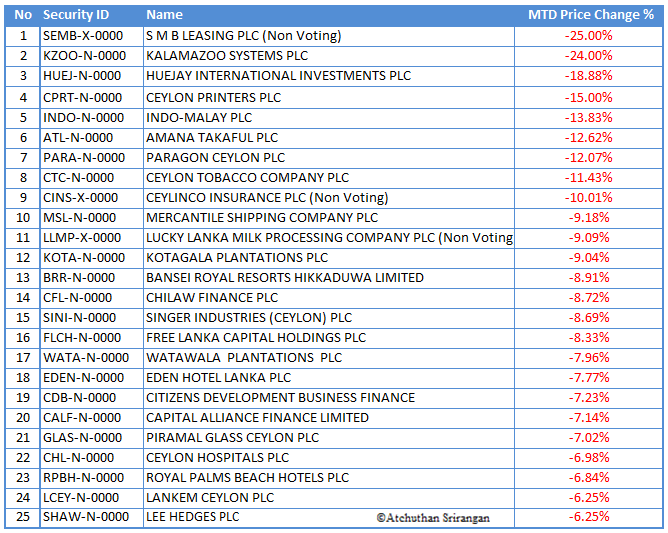Click the -6.98% value
The width and height of the screenshot is (668, 533).
click(x=589, y=458)
